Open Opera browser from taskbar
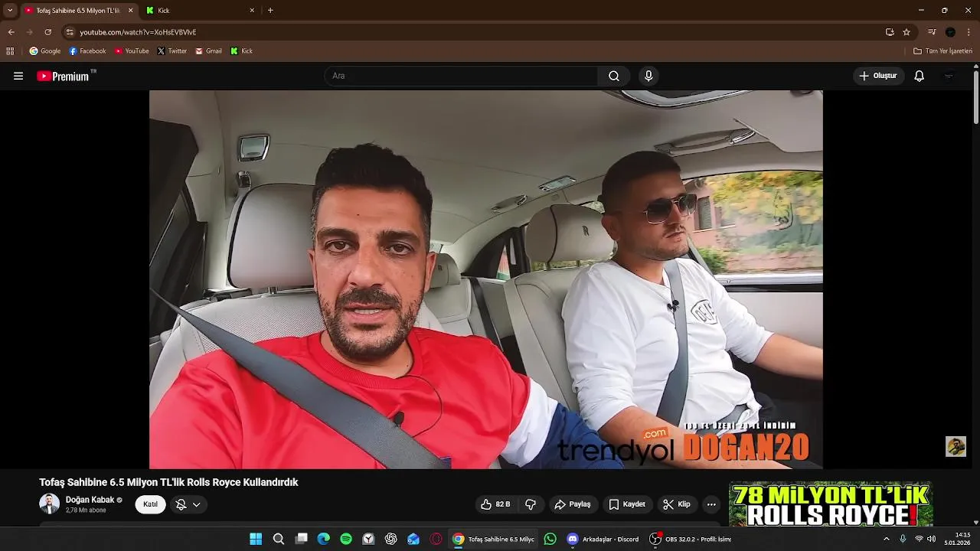Image resolution: width=980 pixels, height=551 pixels. 436,539
